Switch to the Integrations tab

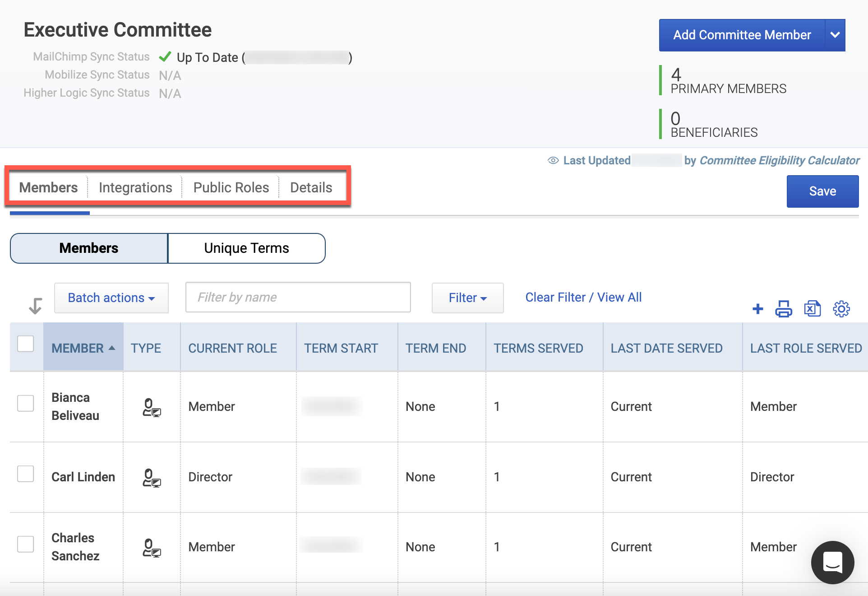pos(135,187)
